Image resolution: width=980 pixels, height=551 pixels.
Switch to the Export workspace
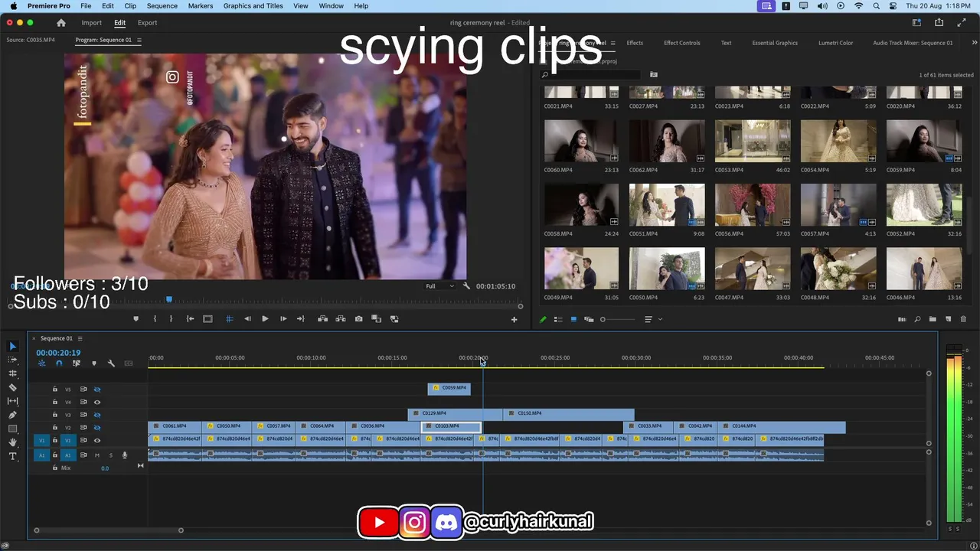point(148,23)
